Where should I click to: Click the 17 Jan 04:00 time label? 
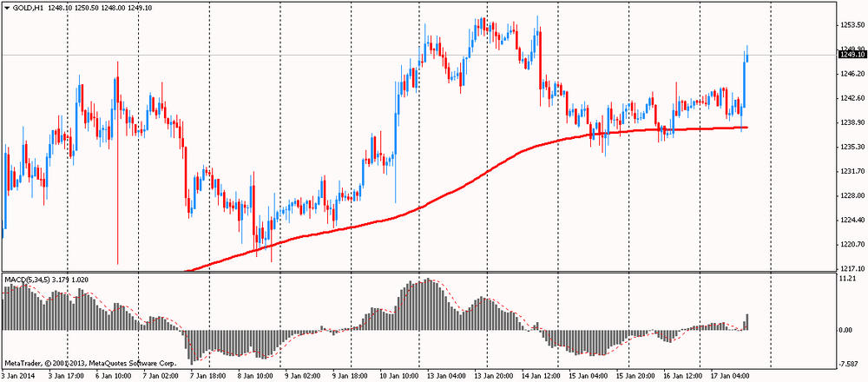coord(730,375)
